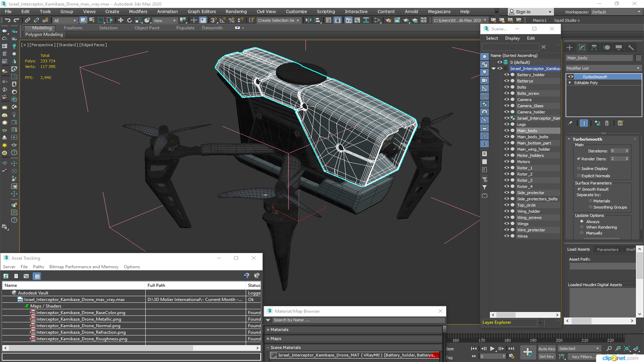This screenshot has height=362, width=644.
Task: Hide the Camera_Glass object via eye icon
Action: (x=506, y=106)
